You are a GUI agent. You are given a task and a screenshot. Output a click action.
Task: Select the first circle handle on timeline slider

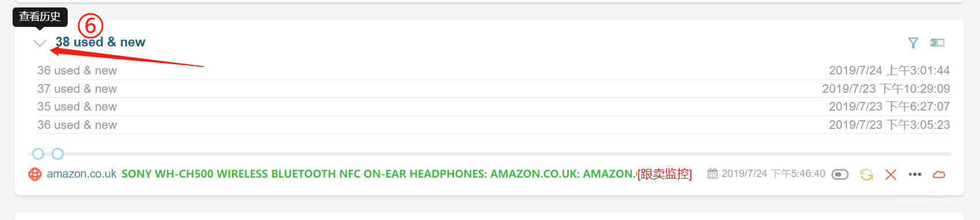point(38,154)
